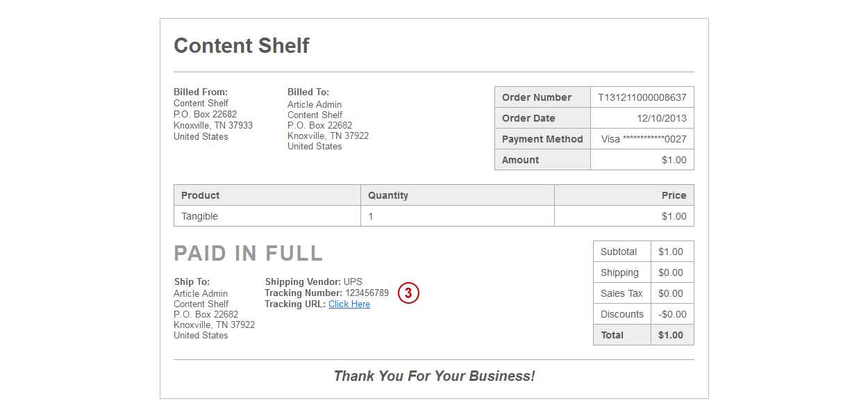Screen dimensions: 868x417
Task: Click the PAID IN FULL heading
Action: coord(249,253)
